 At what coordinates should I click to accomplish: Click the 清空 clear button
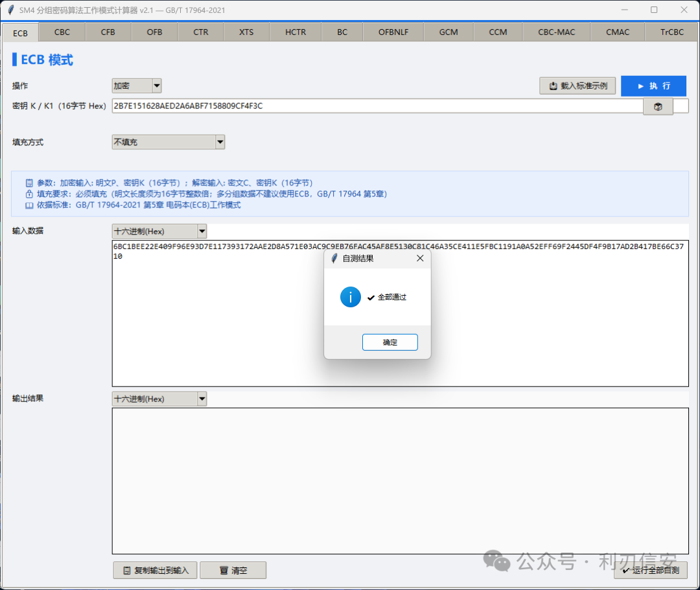pos(233,571)
